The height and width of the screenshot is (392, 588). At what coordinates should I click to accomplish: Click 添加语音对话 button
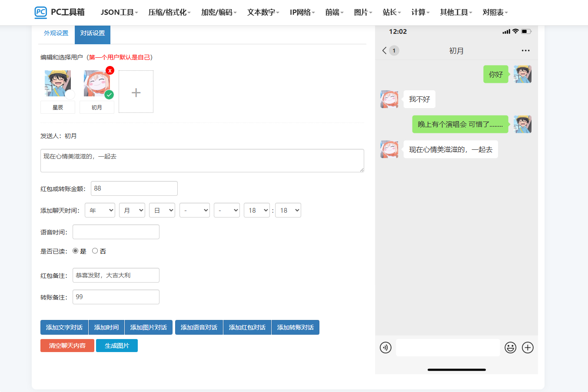click(199, 327)
